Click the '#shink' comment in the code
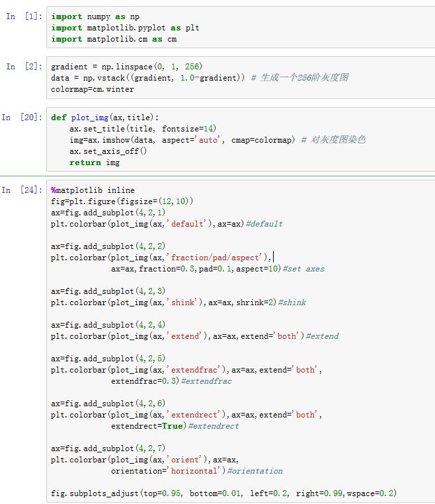 (x=292, y=303)
